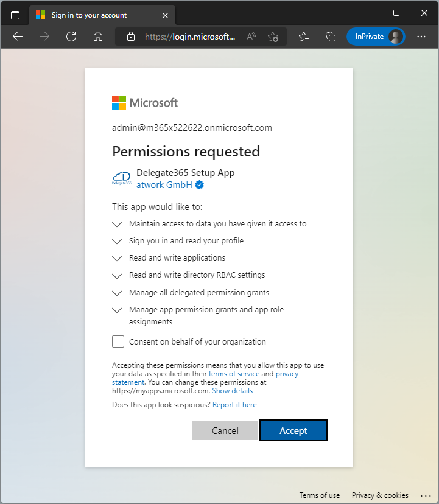The height and width of the screenshot is (504, 439).
Task: Expand the Read and write applications permission
Action: click(x=118, y=258)
